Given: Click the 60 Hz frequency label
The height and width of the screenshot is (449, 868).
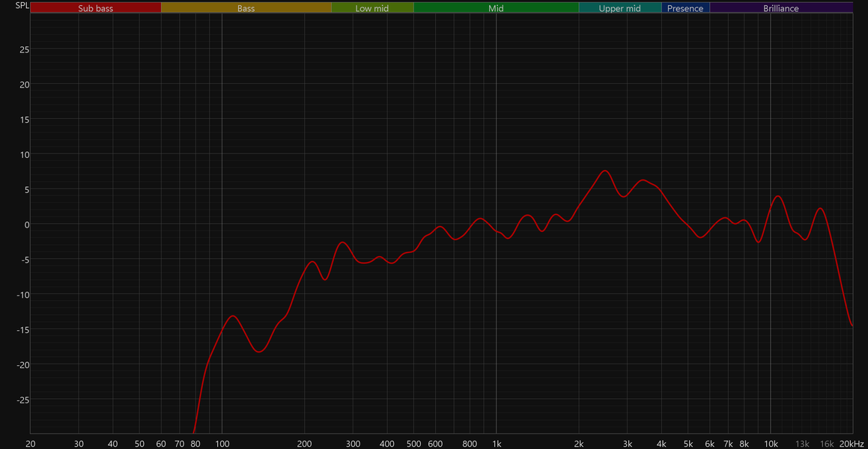Looking at the screenshot, I should [161, 444].
